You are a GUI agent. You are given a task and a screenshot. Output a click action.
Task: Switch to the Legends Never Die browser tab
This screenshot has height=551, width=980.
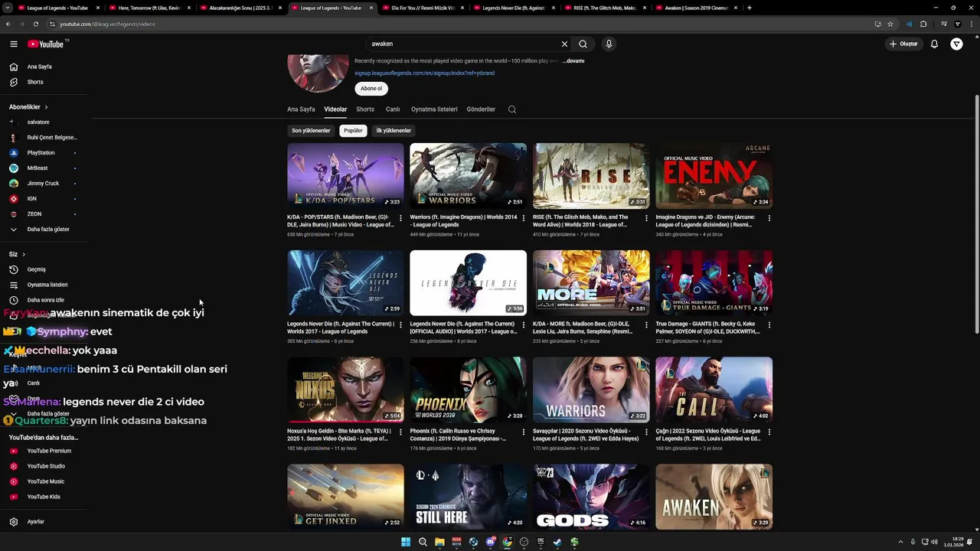click(513, 8)
